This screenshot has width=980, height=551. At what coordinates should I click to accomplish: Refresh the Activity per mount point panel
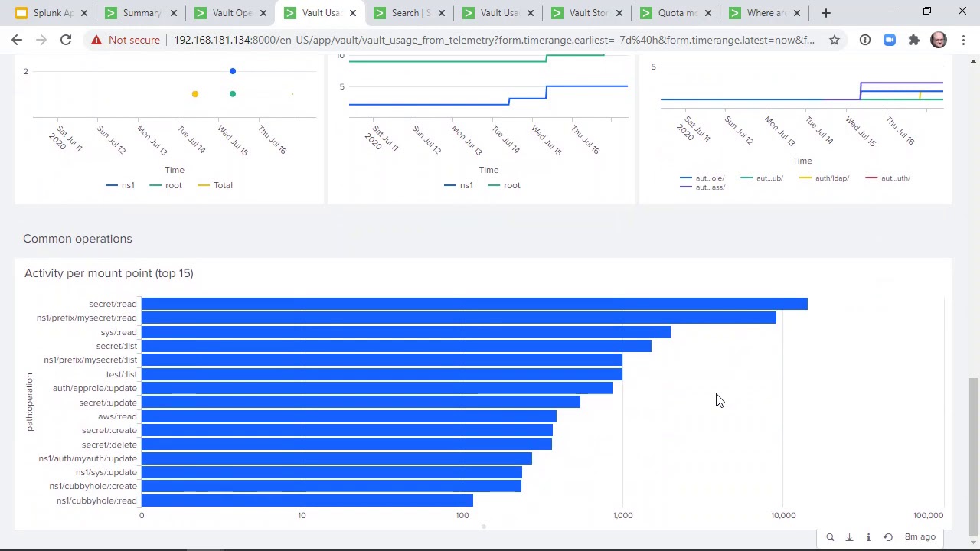(888, 537)
